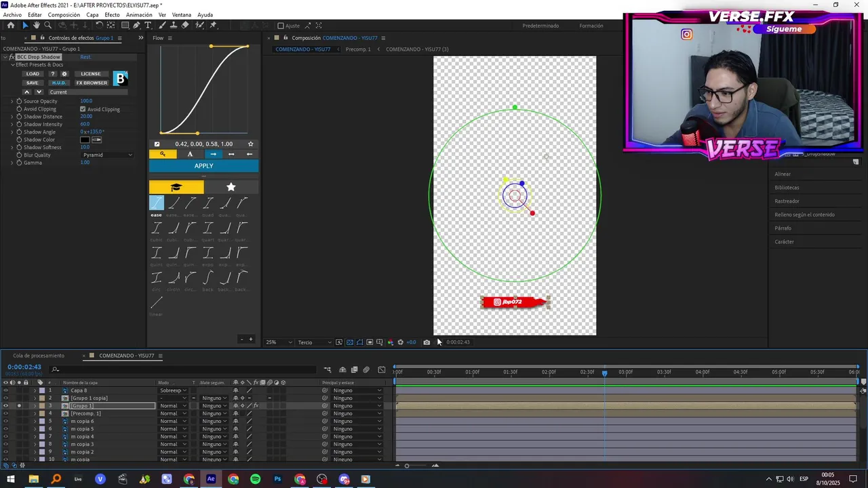This screenshot has height=488, width=868.
Task: Open the Tercio resolution dropdown
Action: click(315, 342)
